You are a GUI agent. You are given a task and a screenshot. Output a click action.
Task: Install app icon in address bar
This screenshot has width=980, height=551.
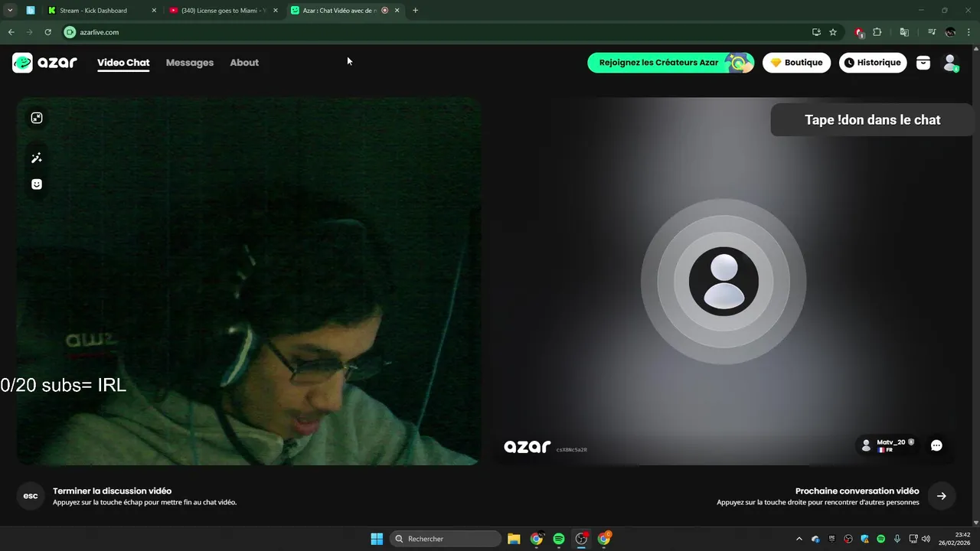[816, 32]
